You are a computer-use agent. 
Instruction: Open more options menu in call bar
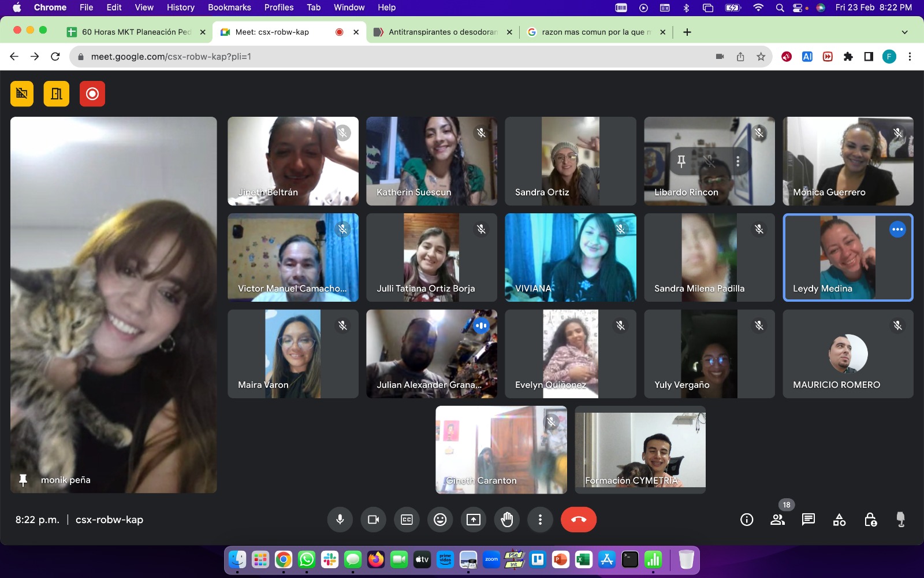coord(540,520)
